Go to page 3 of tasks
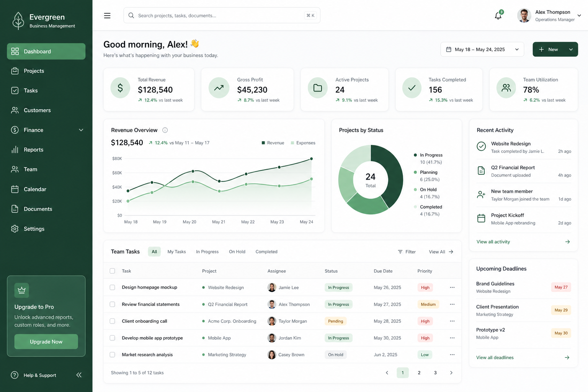 click(x=435, y=373)
